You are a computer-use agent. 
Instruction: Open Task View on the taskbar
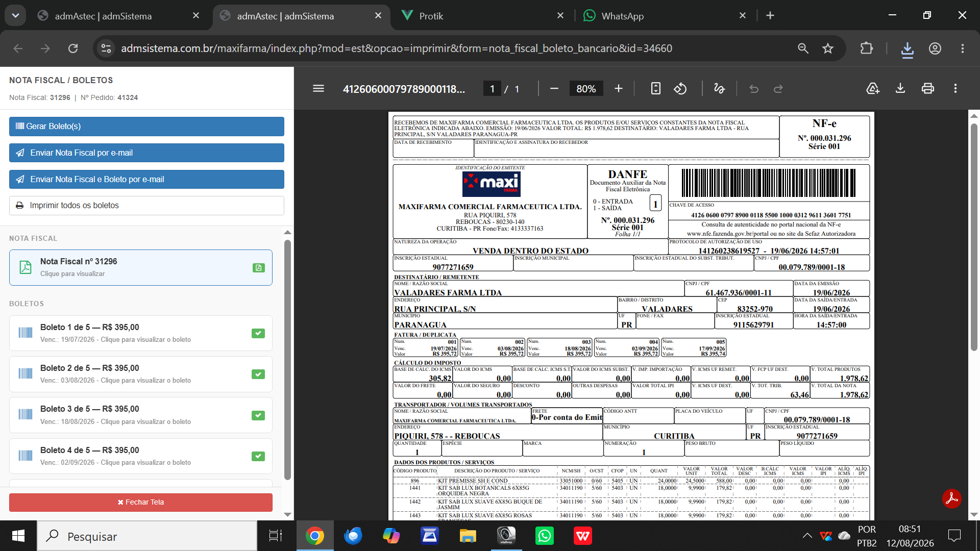tap(276, 536)
